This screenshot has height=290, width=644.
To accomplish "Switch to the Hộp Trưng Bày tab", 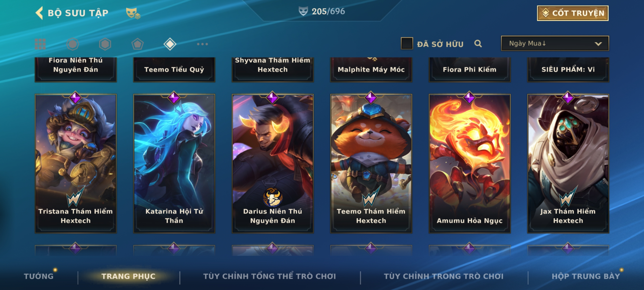I will pyautogui.click(x=586, y=276).
